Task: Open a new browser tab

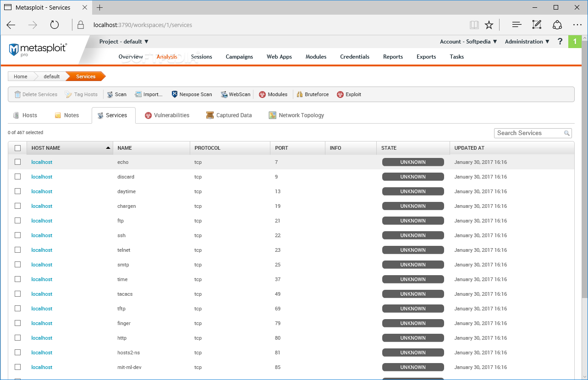Action: coord(100,8)
